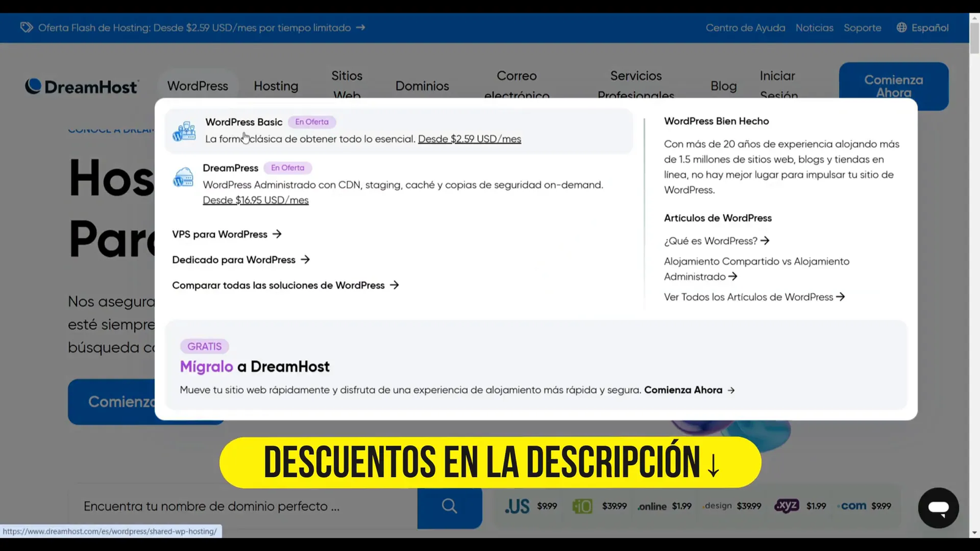Click the DreamPress product icon
The height and width of the screenshot is (551, 980).
click(x=183, y=178)
